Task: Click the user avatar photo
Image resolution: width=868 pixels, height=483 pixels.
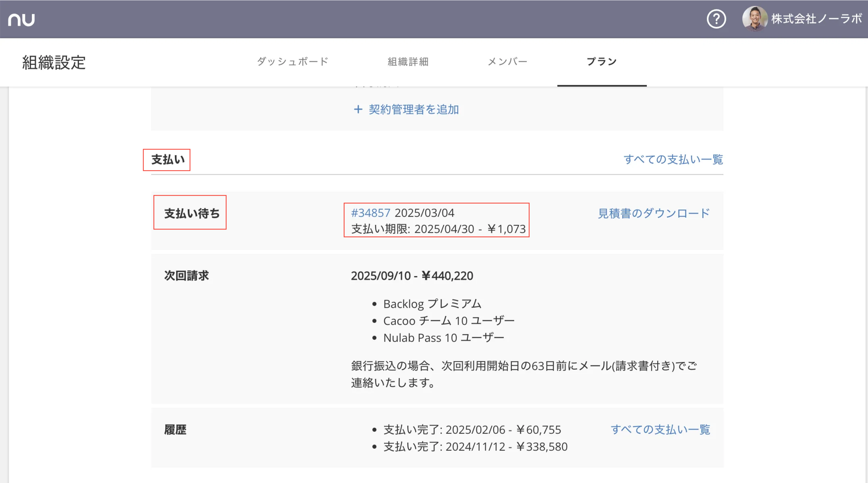Action: [754, 19]
